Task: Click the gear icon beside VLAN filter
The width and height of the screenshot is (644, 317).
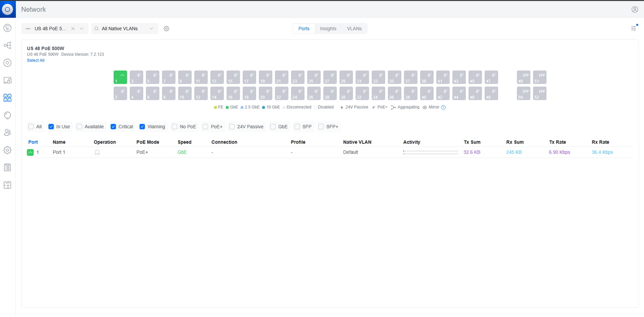Action: point(166,29)
